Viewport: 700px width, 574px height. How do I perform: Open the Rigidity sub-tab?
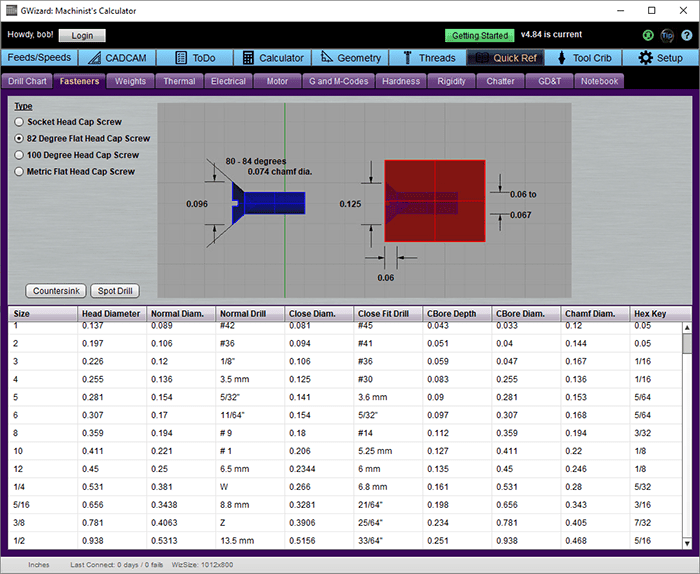pyautogui.click(x=451, y=81)
